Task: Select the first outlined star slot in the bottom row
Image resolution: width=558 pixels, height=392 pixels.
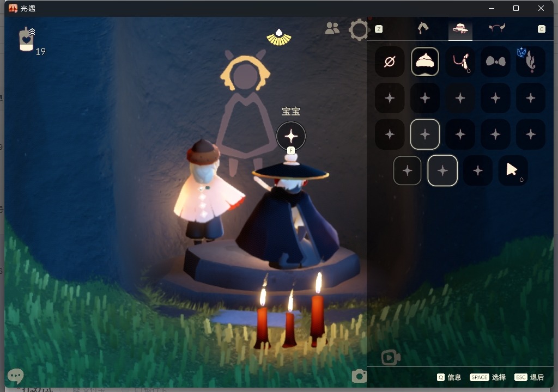Action: [x=408, y=171]
